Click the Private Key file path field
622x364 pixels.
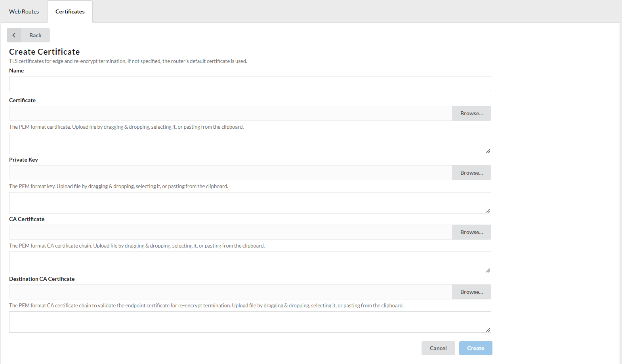click(230, 173)
